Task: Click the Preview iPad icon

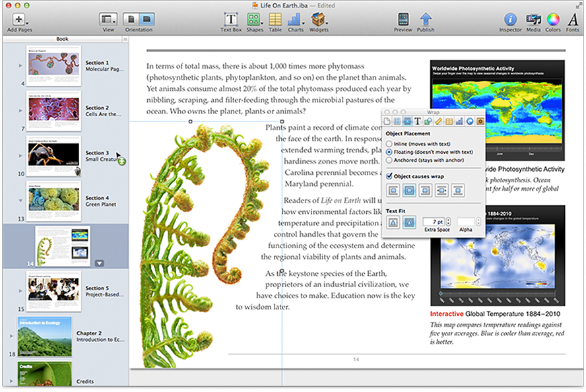Action: [x=403, y=20]
